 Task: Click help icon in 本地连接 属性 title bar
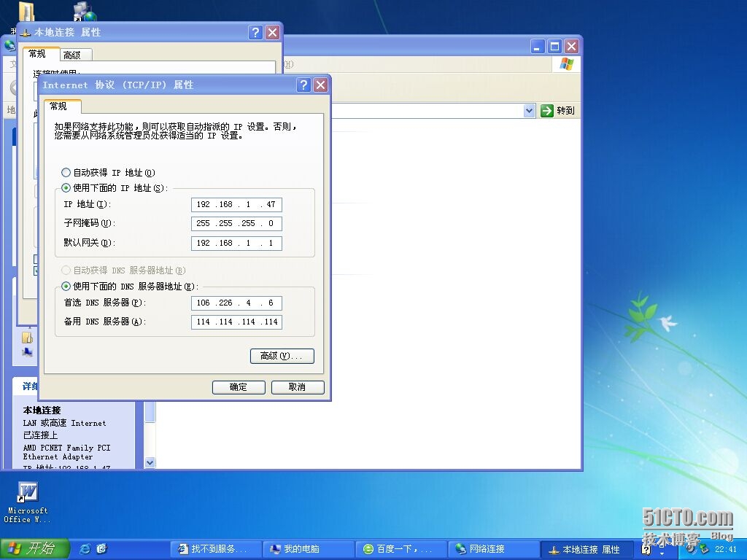coord(255,32)
